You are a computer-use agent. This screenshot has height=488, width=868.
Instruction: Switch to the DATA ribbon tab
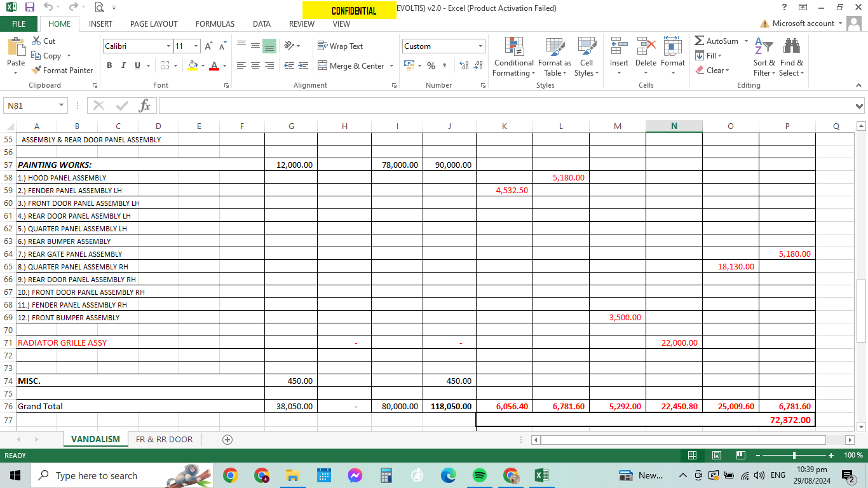(x=262, y=24)
